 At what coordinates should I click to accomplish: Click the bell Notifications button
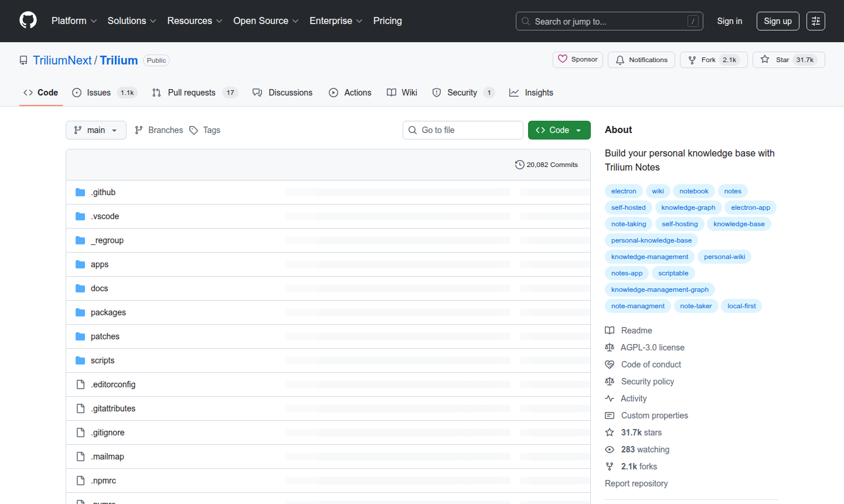641,60
